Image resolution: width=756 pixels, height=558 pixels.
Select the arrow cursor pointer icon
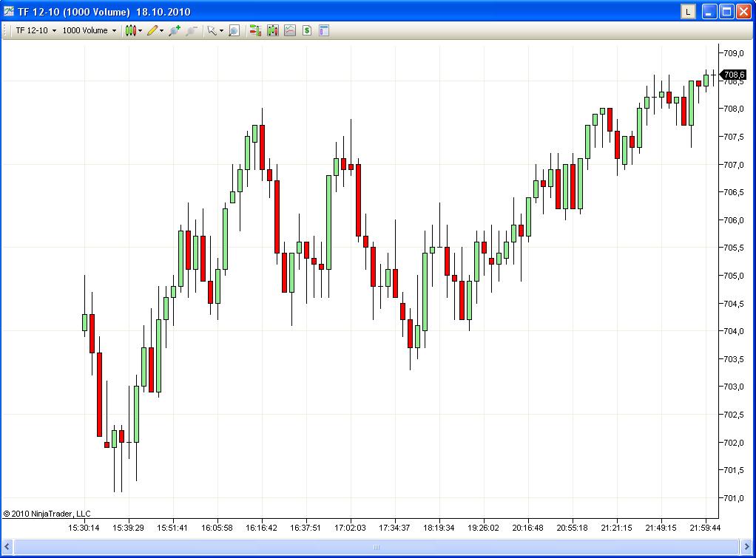point(212,31)
